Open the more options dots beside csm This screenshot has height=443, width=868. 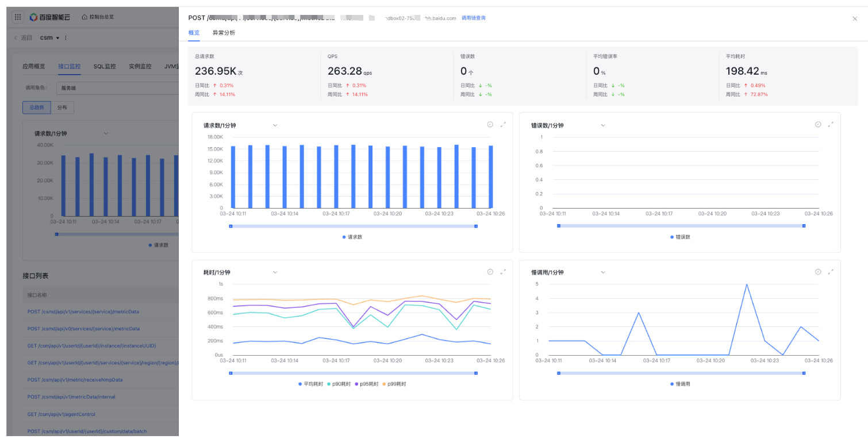point(66,38)
